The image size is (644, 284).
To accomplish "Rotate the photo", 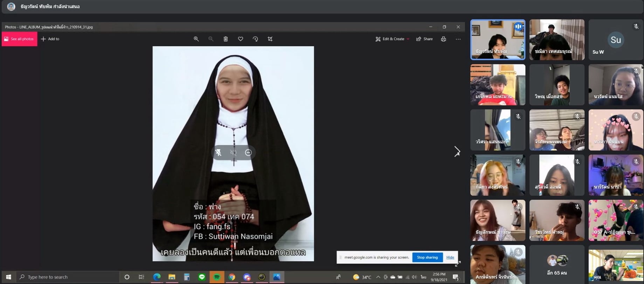I will tap(255, 39).
